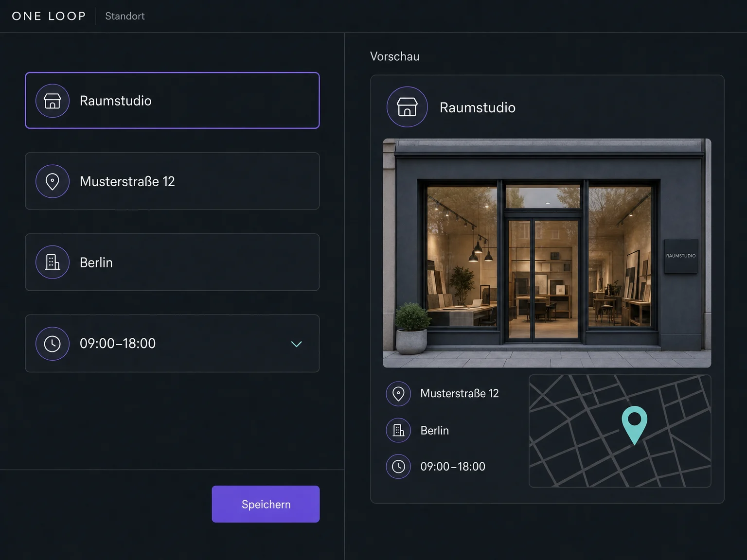
Task: Click the Raumstudio title in preview card
Action: coord(478,107)
